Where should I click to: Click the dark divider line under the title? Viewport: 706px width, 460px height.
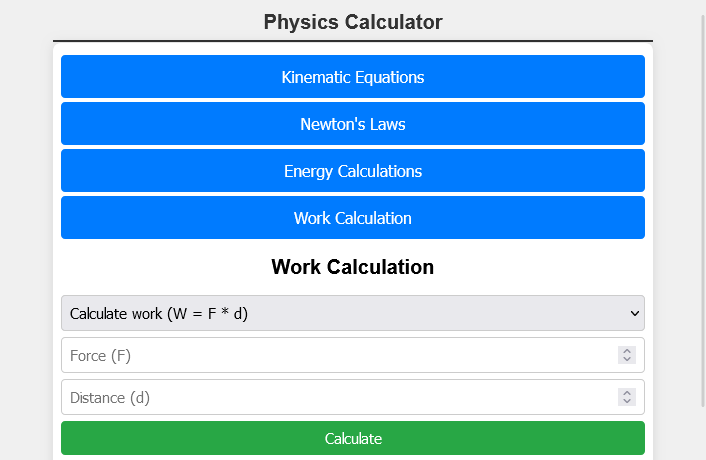352,41
